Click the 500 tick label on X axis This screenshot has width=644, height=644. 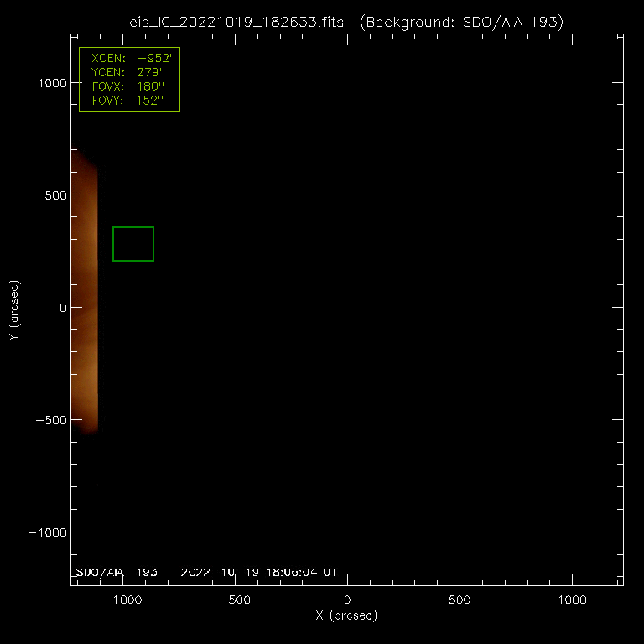pyautogui.click(x=460, y=600)
